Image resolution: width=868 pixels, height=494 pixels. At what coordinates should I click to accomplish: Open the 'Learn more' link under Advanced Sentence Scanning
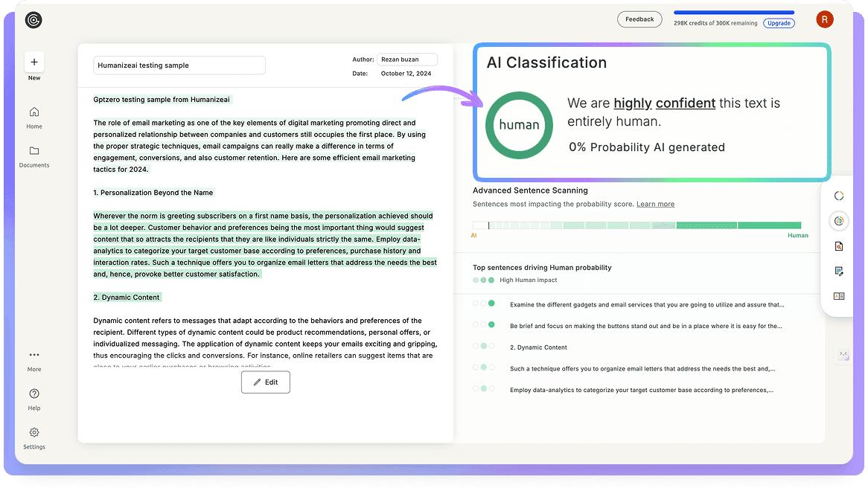[655, 204]
